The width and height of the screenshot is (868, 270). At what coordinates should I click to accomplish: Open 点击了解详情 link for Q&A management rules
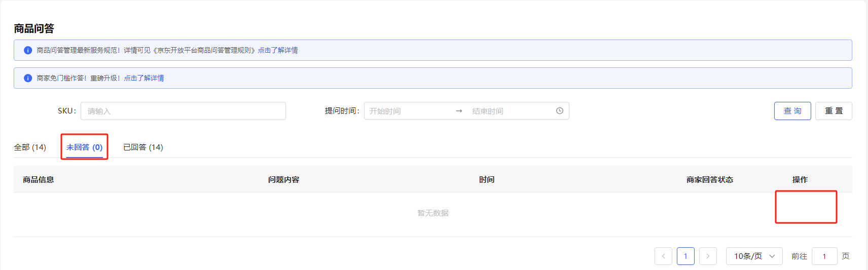click(277, 50)
